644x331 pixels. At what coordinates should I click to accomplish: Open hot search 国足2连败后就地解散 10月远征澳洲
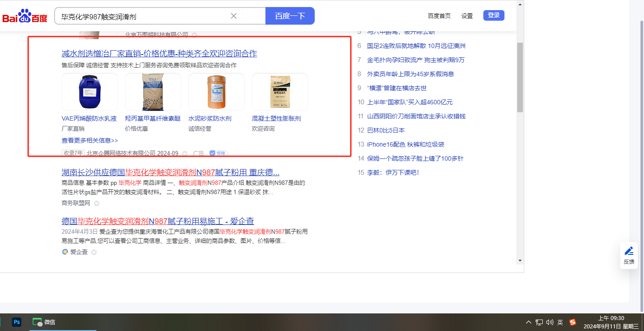click(416, 46)
